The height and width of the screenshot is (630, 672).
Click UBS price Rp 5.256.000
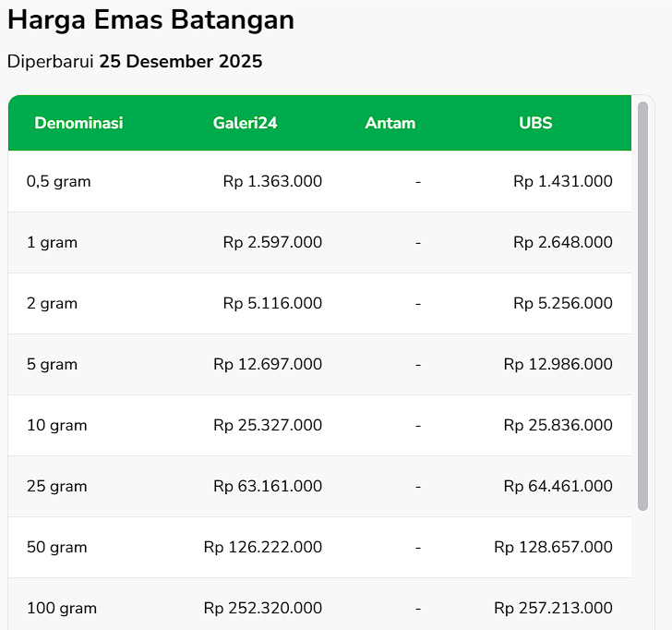pyautogui.click(x=562, y=303)
